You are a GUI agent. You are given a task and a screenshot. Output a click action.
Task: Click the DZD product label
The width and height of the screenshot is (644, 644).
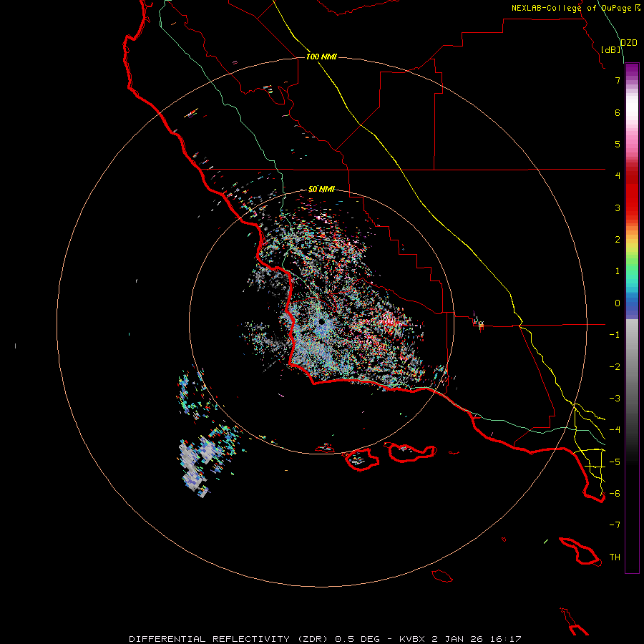pyautogui.click(x=629, y=43)
